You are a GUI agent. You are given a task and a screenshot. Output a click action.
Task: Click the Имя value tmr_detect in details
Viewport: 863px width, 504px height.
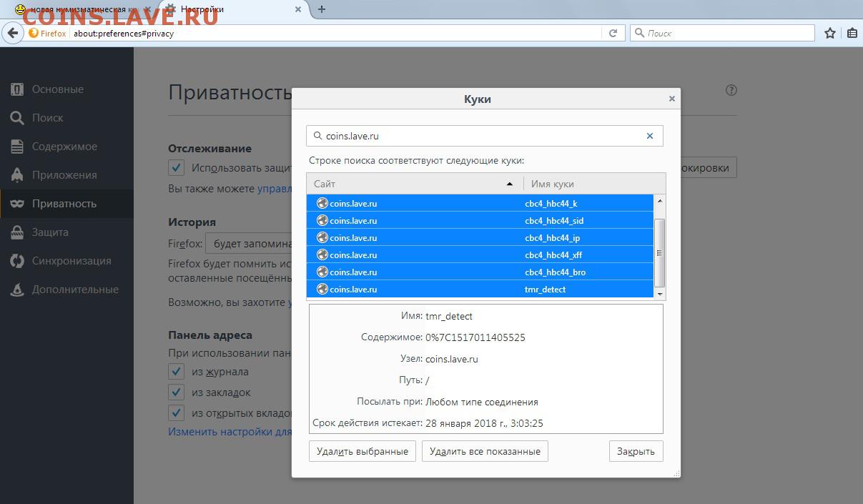pos(449,316)
